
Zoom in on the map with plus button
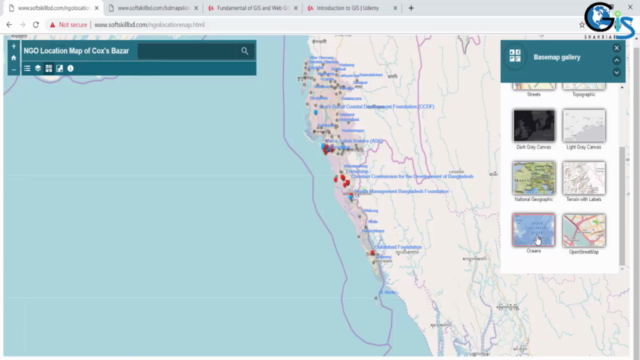pyautogui.click(x=13, y=47)
